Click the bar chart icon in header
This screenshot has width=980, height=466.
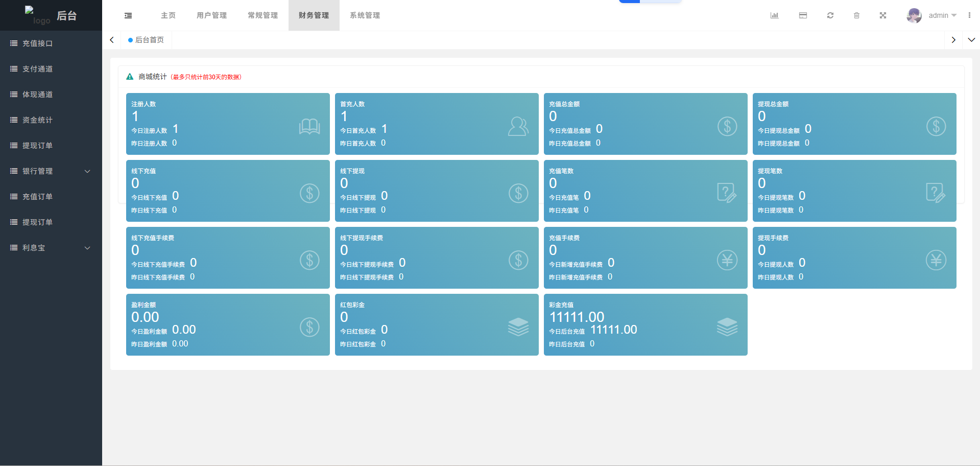pyautogui.click(x=774, y=15)
